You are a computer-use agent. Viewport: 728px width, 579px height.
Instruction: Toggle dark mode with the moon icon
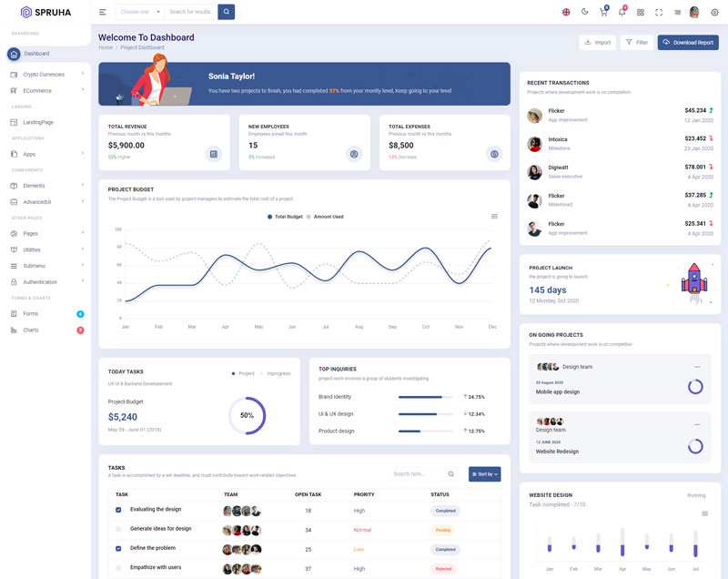click(584, 12)
